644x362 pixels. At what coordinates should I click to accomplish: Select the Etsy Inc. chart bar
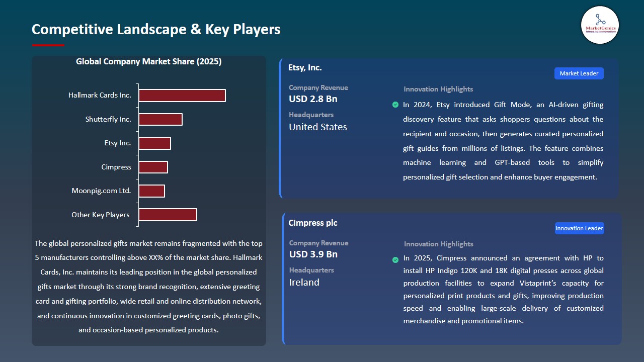click(155, 143)
